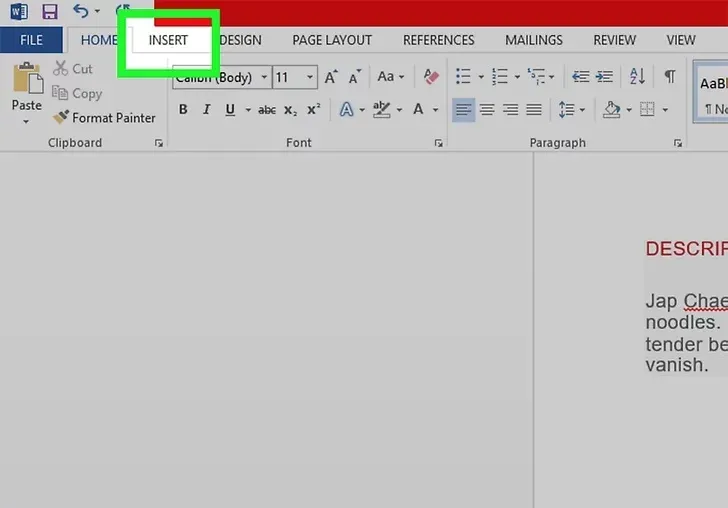The image size is (728, 508).
Task: Apply the text highlight color
Action: tap(381, 110)
